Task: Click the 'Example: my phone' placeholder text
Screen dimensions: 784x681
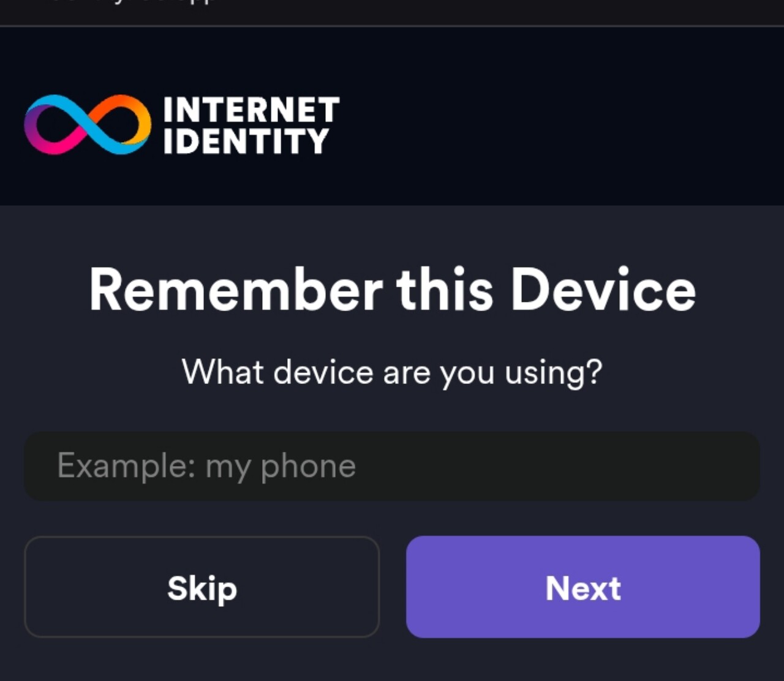Action: (x=206, y=466)
